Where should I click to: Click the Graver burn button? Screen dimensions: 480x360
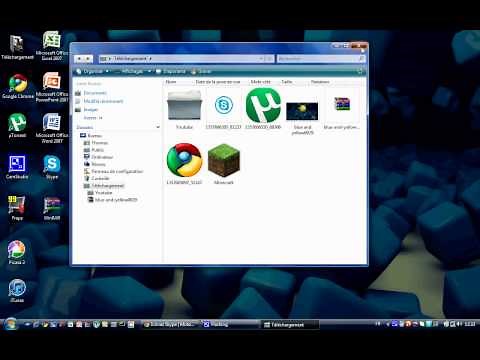point(201,71)
